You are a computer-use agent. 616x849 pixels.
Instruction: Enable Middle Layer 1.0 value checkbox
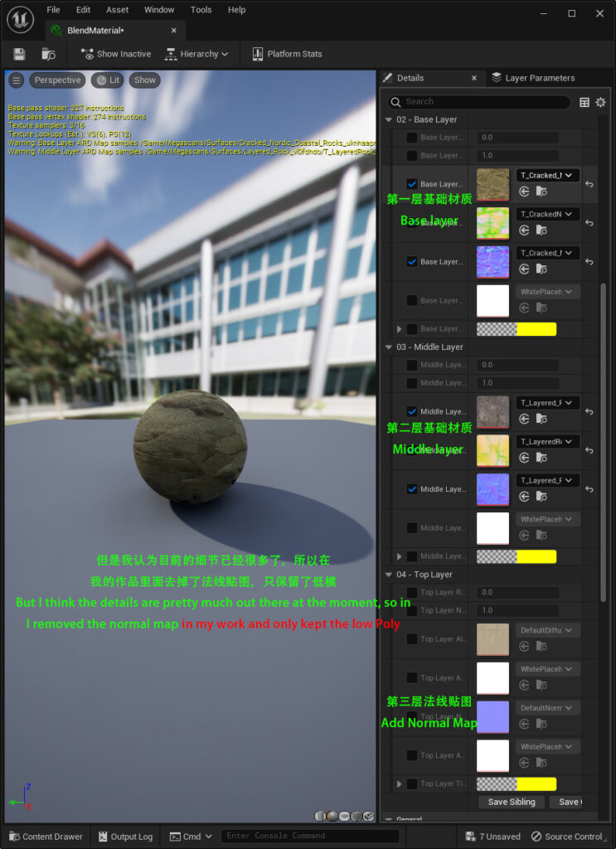pos(412,383)
